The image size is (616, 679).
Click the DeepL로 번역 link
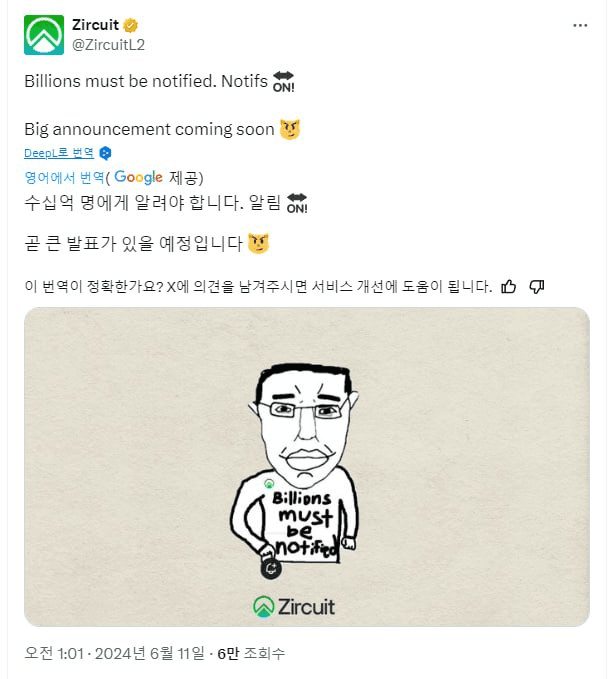(x=59, y=153)
